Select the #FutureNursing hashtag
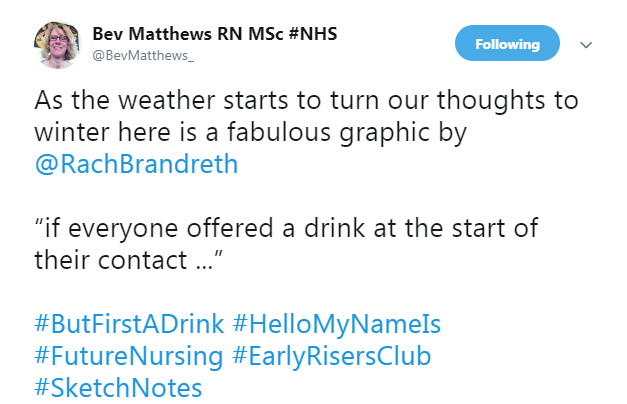 click(126, 356)
